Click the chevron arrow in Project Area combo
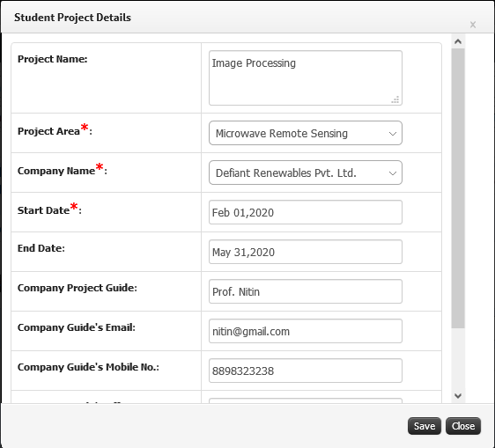 393,134
